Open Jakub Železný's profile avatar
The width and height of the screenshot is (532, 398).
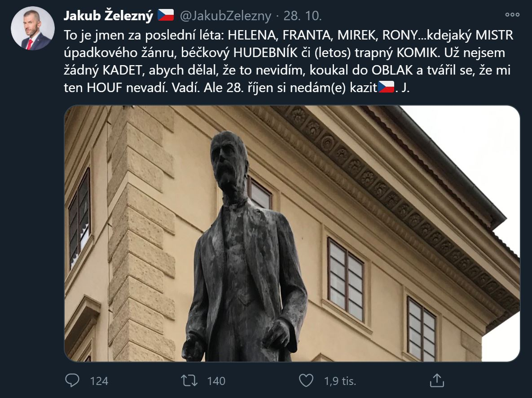pos(33,29)
